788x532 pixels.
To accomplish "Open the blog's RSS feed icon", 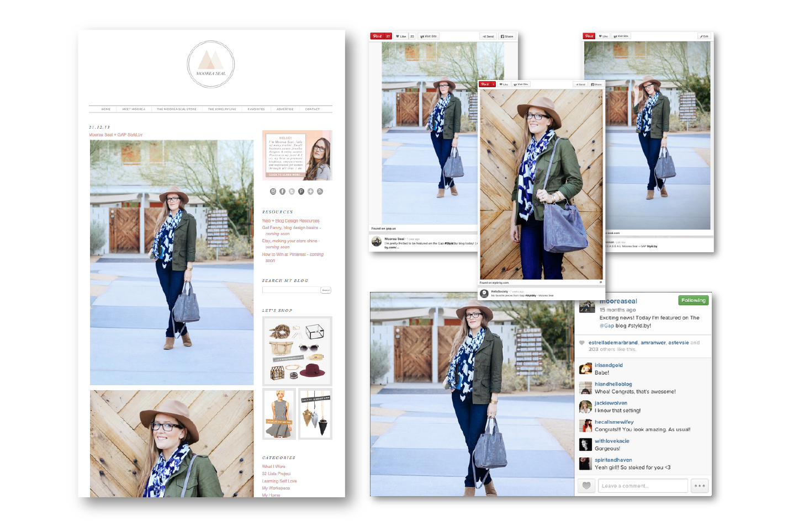I will pyautogui.click(x=320, y=191).
